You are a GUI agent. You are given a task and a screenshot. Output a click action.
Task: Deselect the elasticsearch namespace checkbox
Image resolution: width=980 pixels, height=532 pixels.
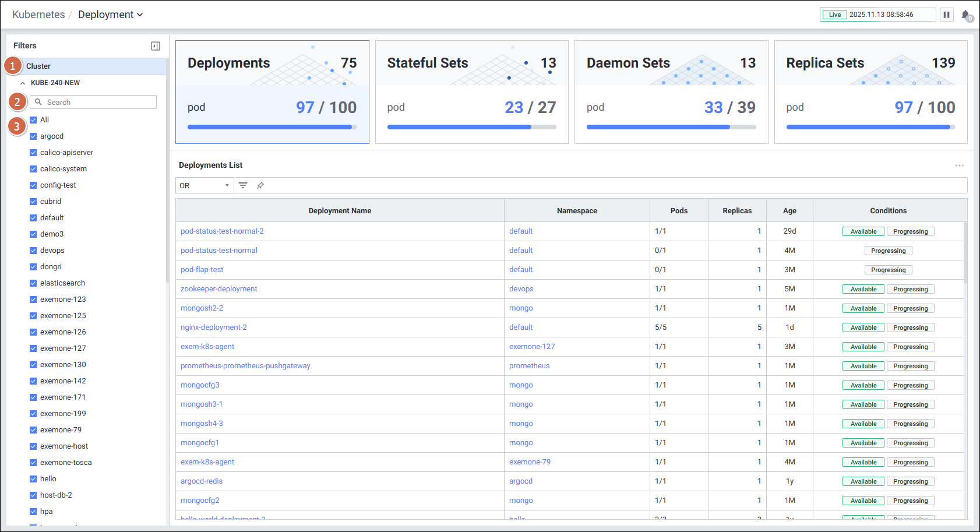(33, 283)
